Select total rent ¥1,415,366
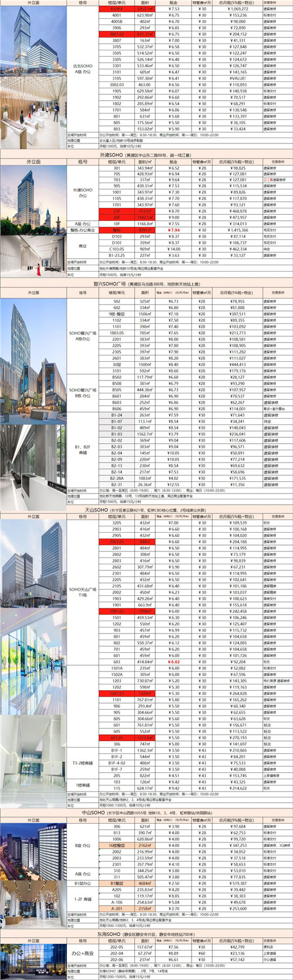 click(x=239, y=230)
